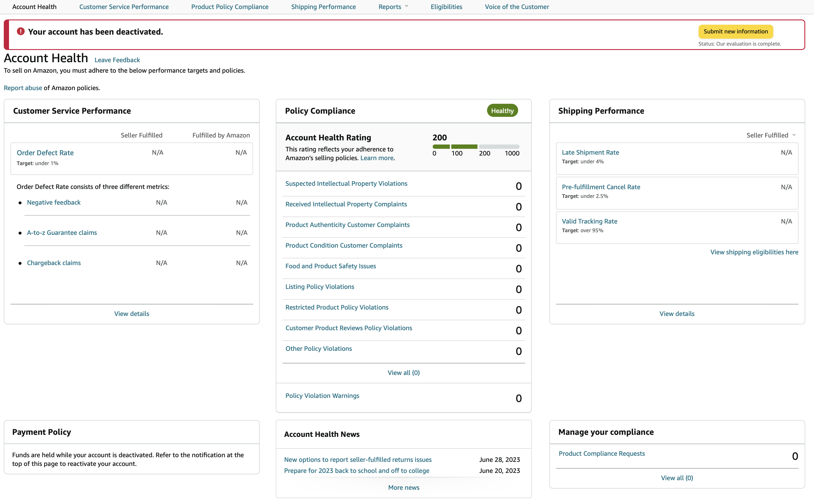Click Leave Feedback link
Viewport: 816px width, 504px height.
(x=118, y=60)
